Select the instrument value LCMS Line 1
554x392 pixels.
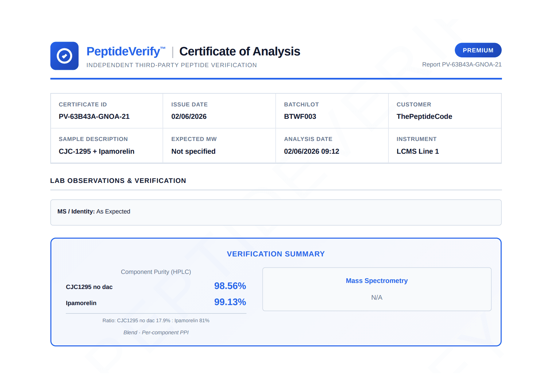(417, 151)
